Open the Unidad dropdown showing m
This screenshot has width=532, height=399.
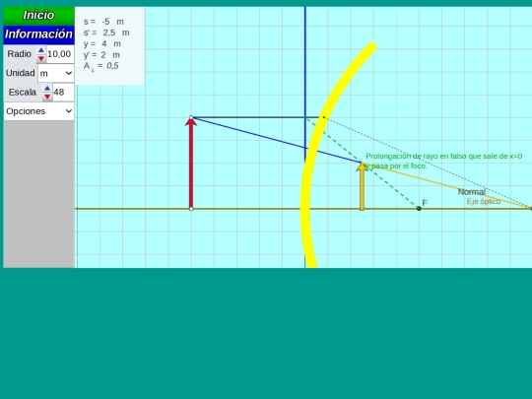pos(55,73)
